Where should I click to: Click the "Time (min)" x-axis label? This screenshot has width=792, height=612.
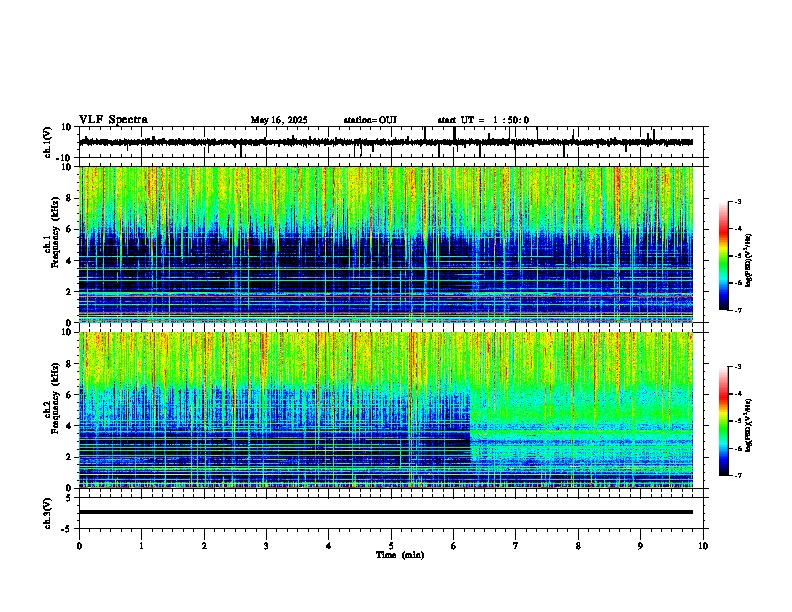[400, 555]
